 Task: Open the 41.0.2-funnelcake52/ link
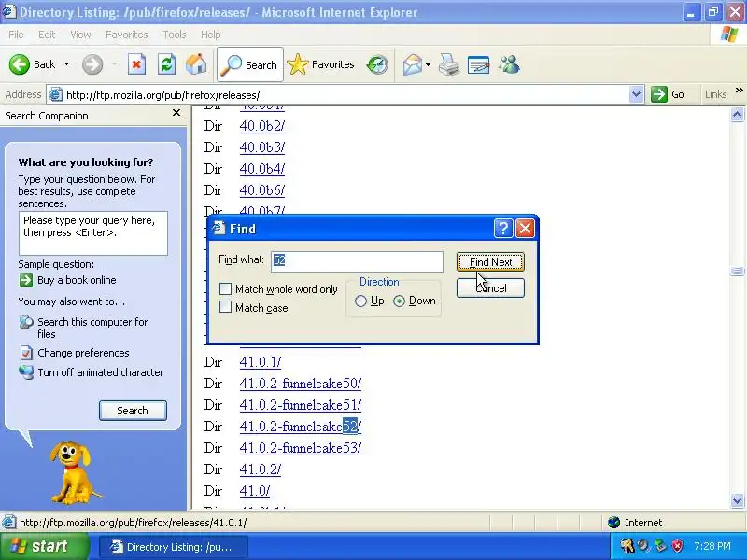(x=300, y=427)
